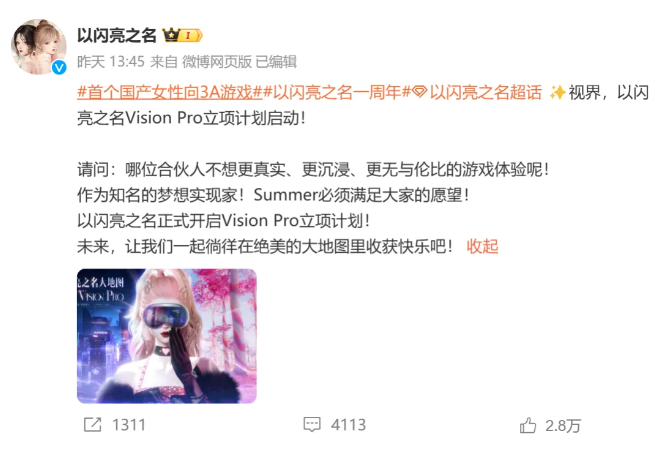Screen dimensions: 666x461
Task: Open hashtag #以闪亮之名一周年#
Action: 337,93
